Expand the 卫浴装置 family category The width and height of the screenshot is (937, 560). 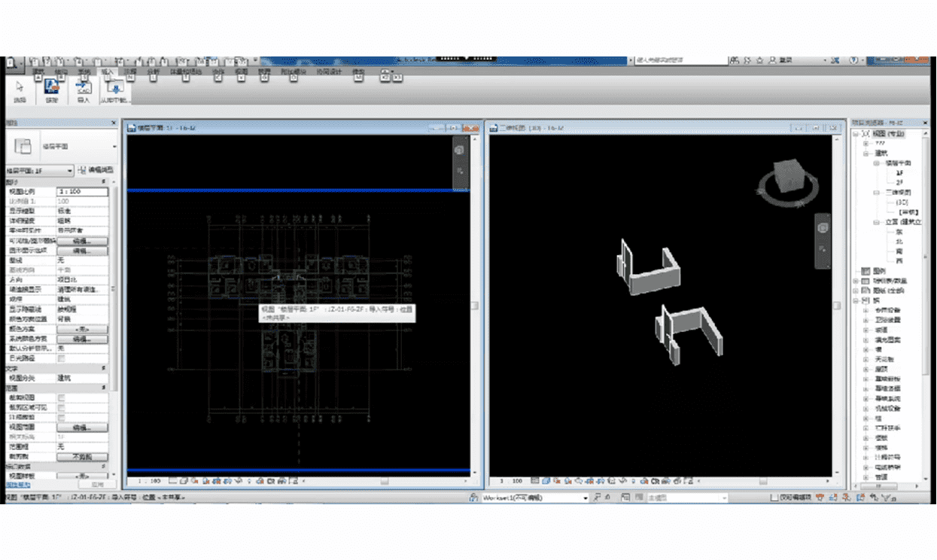866,320
